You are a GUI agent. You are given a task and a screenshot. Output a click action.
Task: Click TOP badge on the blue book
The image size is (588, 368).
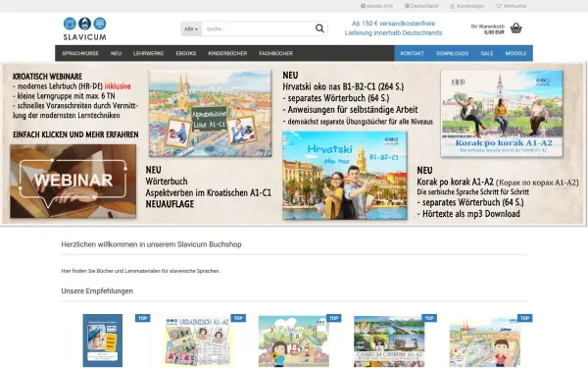point(142,318)
